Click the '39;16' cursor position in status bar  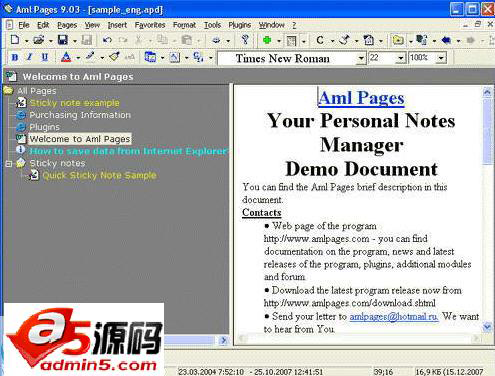(383, 372)
